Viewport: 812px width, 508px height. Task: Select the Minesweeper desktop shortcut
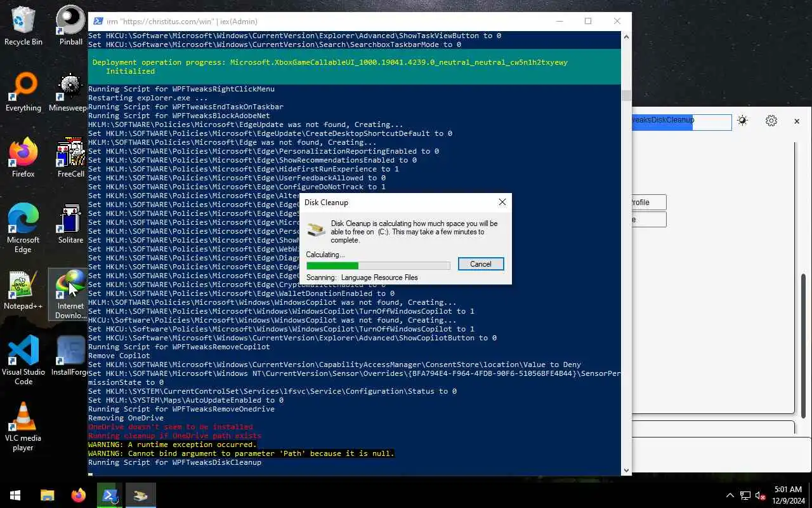point(69,93)
